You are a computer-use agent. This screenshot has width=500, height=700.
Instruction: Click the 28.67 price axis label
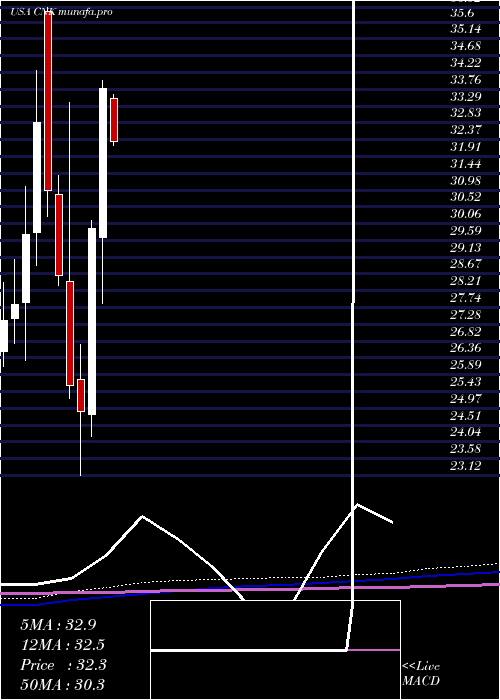click(x=466, y=264)
